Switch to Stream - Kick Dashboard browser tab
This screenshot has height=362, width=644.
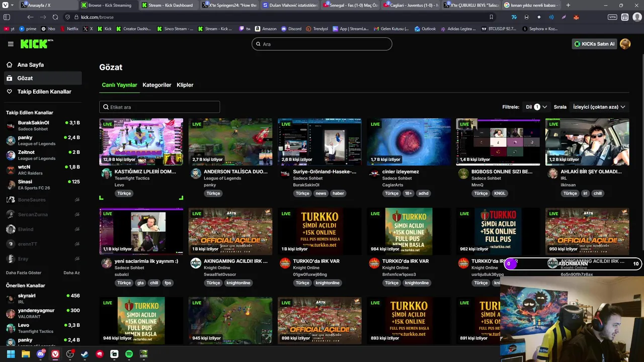coord(169,5)
